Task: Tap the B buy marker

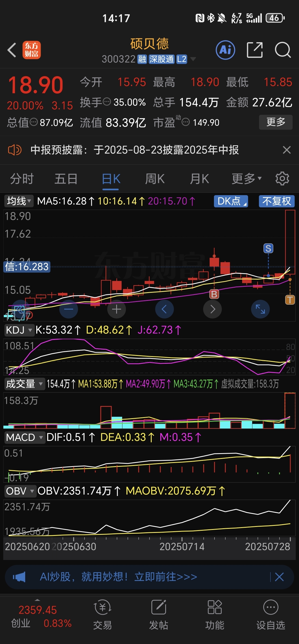Action: tap(214, 294)
